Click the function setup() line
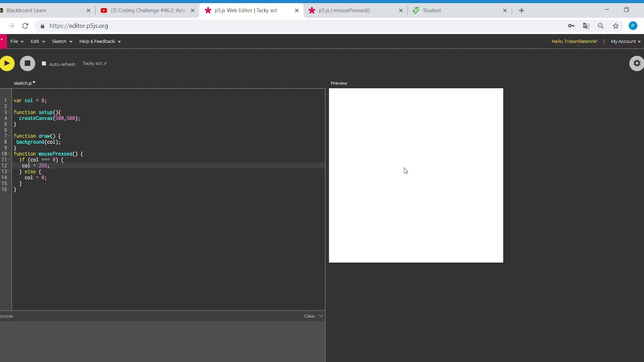 [x=37, y=113]
